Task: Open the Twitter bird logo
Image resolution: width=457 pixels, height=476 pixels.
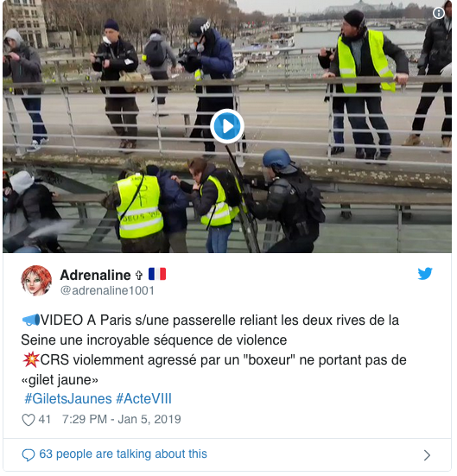Action: 425,274
